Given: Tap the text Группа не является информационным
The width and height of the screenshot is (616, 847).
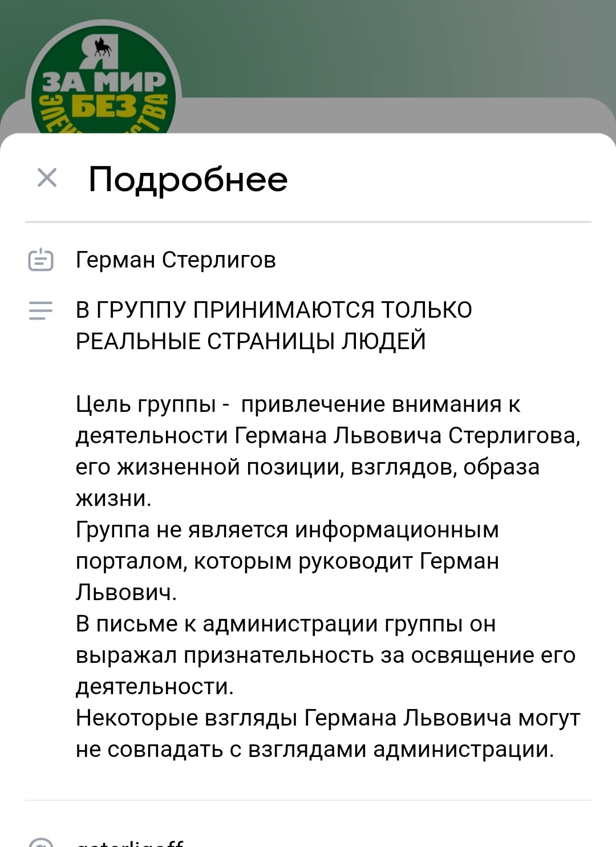Looking at the screenshot, I should pyautogui.click(x=287, y=530).
